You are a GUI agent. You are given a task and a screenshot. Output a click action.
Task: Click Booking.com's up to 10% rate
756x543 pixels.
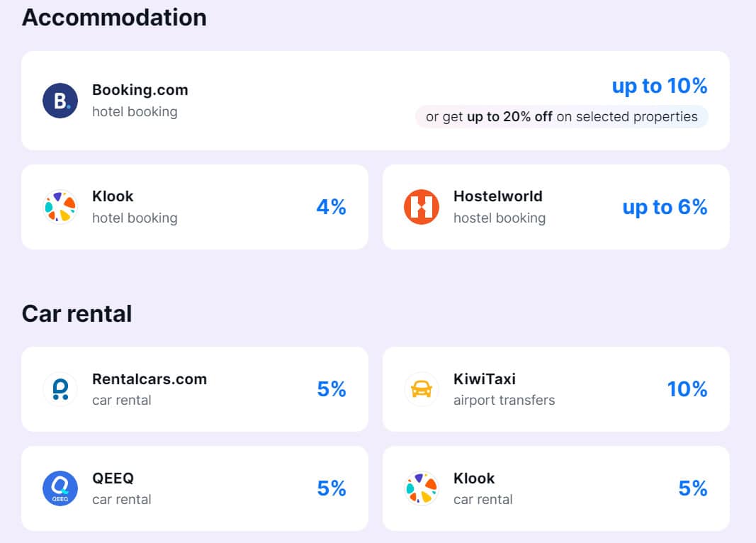[660, 86]
